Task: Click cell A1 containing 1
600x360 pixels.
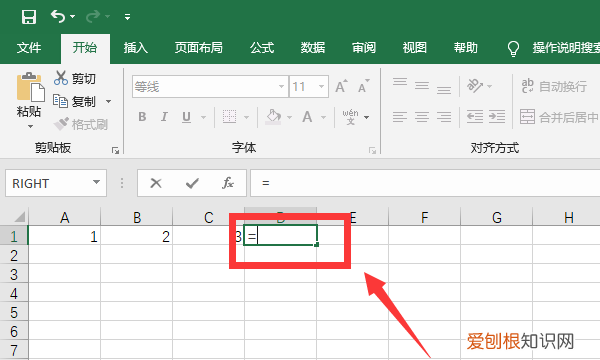Action: coord(65,236)
